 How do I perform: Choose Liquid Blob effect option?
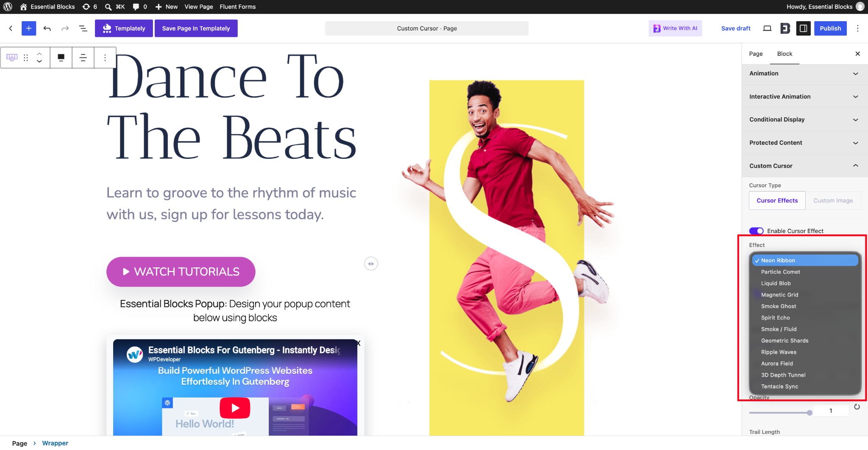click(x=805, y=283)
